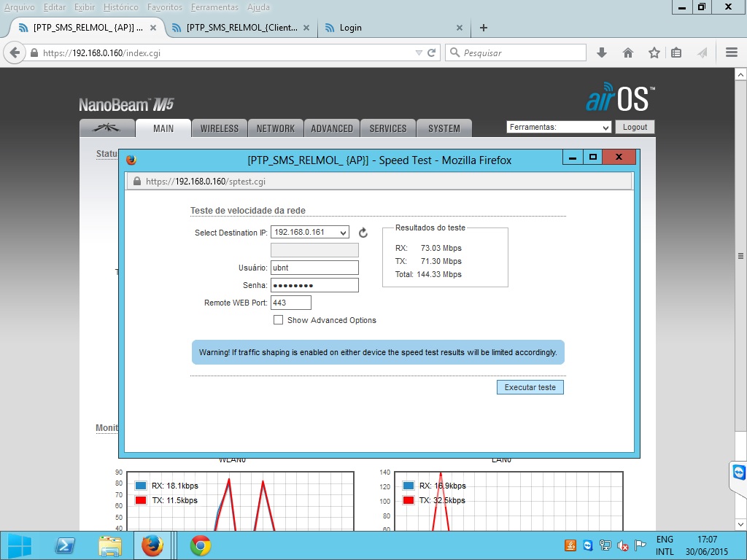Open the SERVICES tab
747x560 pixels.
tap(388, 128)
